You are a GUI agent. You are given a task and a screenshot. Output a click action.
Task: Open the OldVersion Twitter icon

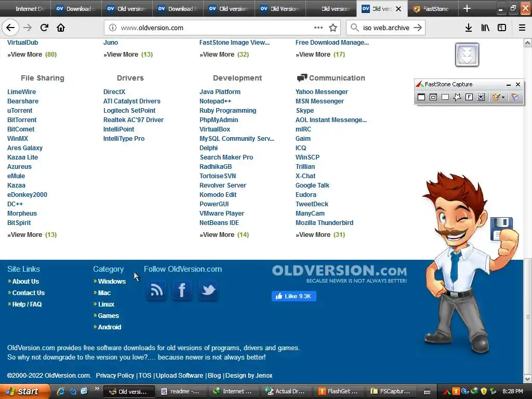click(208, 290)
